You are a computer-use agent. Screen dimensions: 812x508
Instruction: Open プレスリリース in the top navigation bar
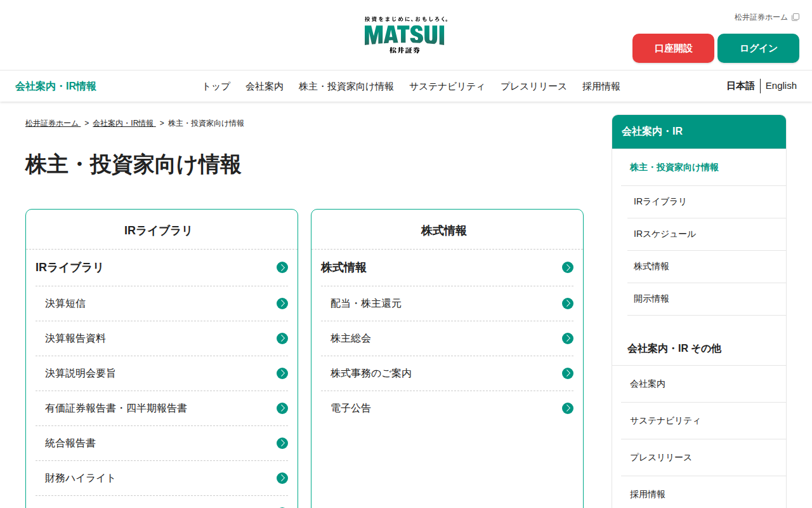pyautogui.click(x=534, y=86)
